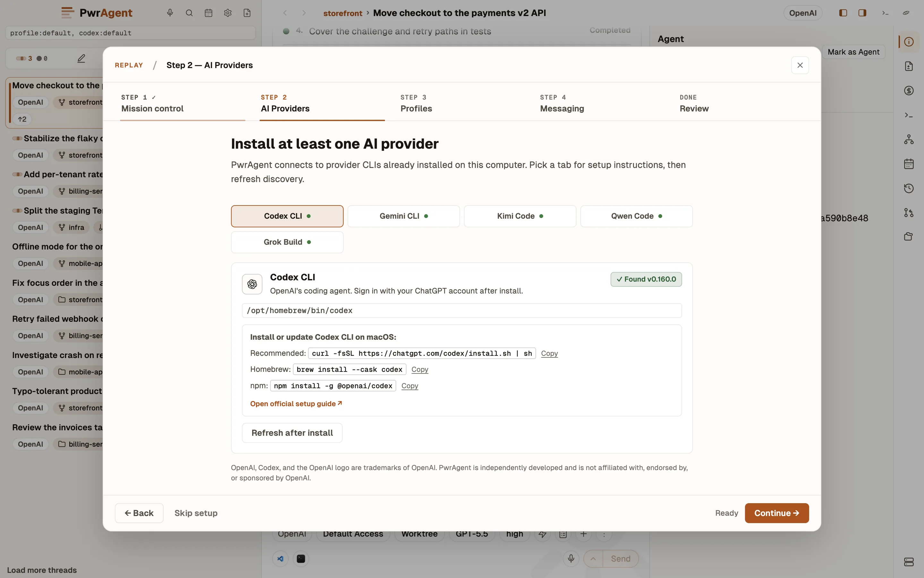Viewport: 924px width, 578px height.
Task: Click the new document icon in toolbar
Action: [247, 13]
